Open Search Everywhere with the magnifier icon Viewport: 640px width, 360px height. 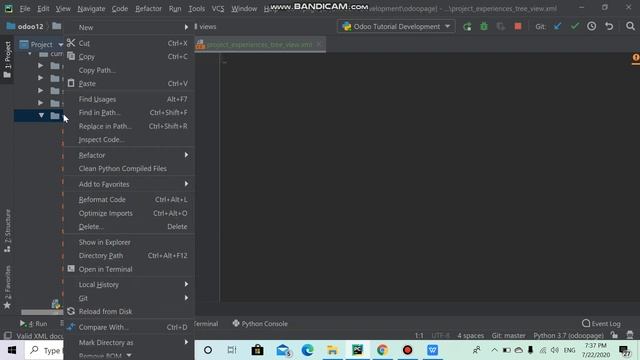click(630, 26)
